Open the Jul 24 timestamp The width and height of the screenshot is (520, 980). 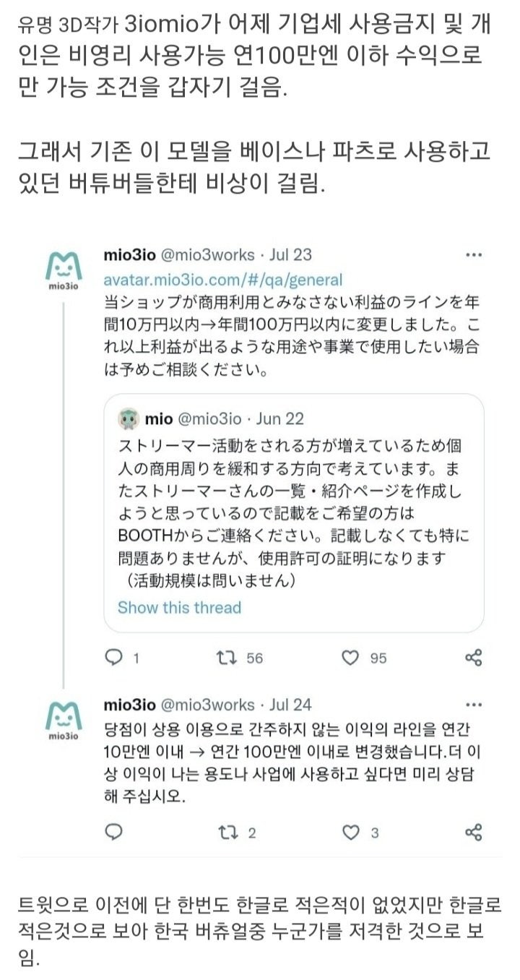pyautogui.click(x=290, y=704)
